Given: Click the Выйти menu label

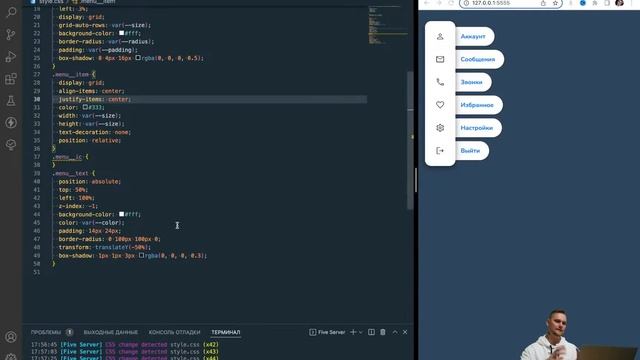Looking at the screenshot, I should point(470,151).
